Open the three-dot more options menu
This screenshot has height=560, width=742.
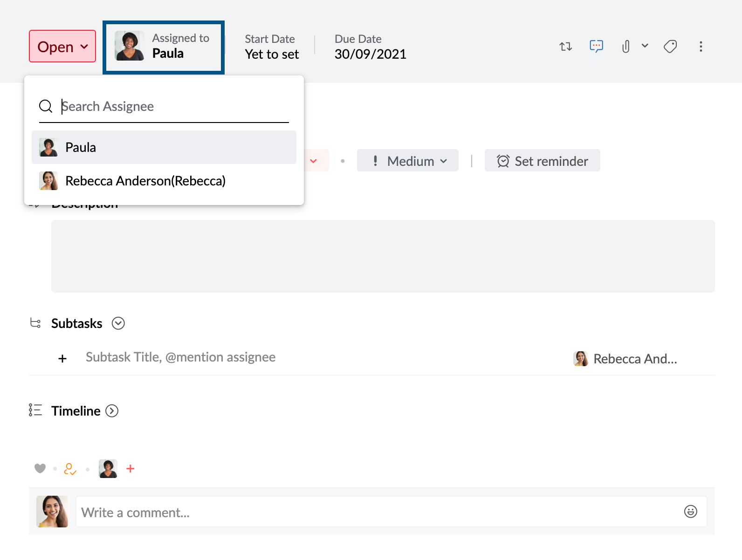[x=701, y=47]
